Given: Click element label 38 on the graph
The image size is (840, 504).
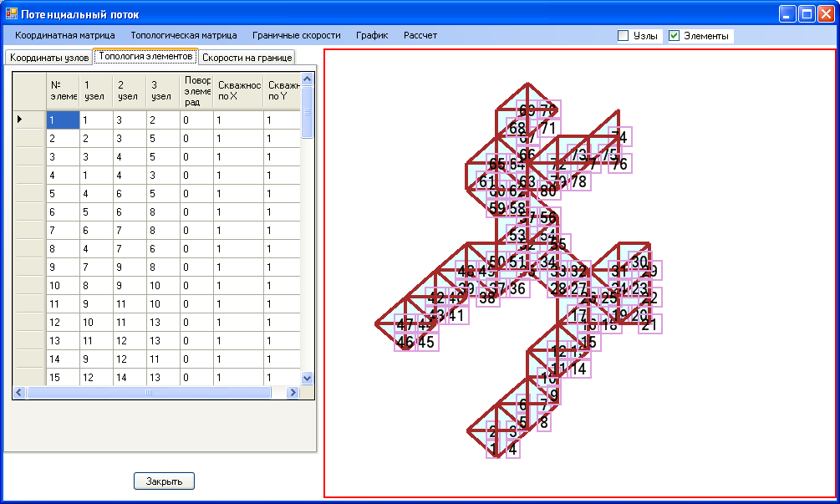Looking at the screenshot, I should (487, 298).
